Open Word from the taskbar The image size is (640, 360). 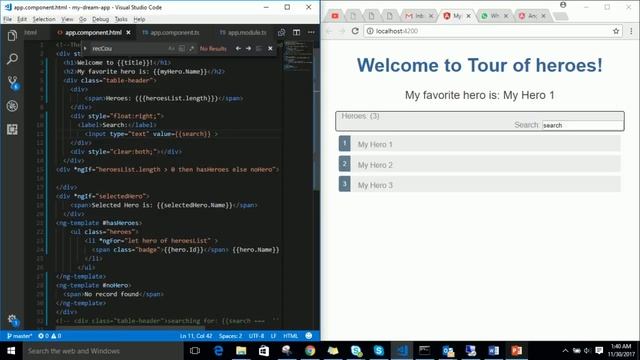493,351
